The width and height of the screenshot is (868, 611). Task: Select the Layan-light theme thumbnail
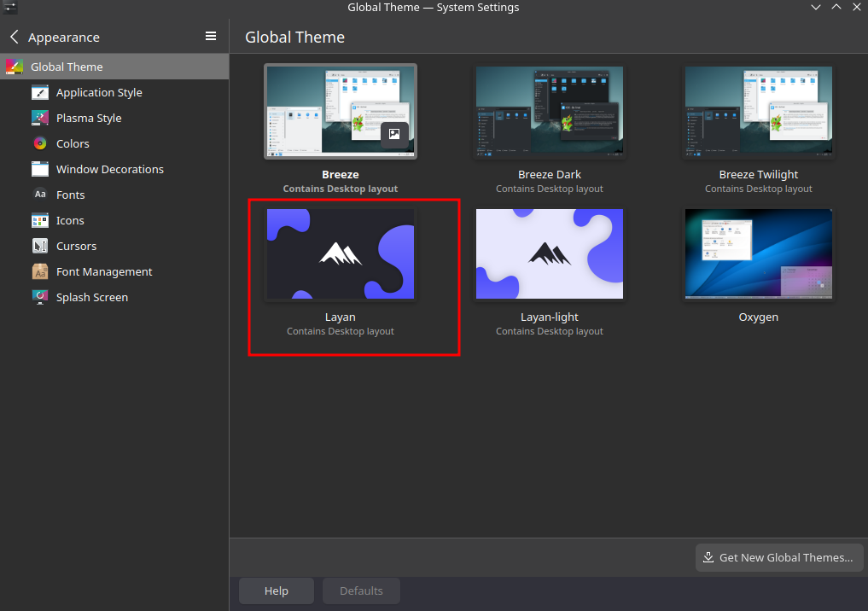[549, 253]
